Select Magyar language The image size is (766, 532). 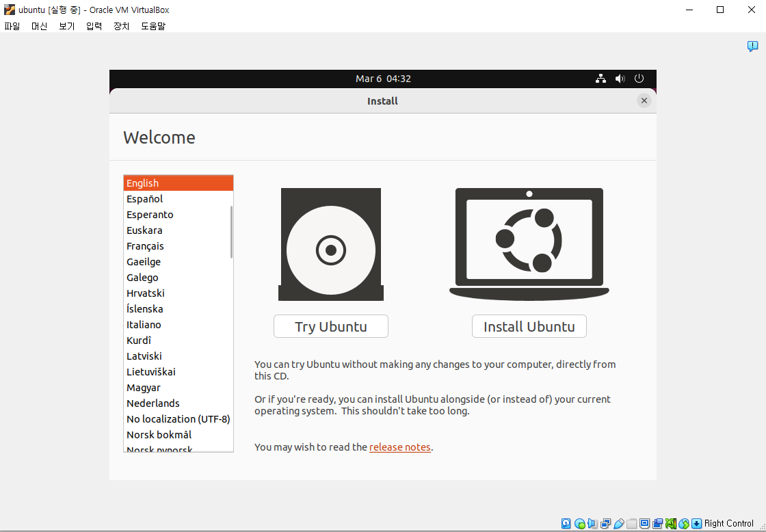click(x=179, y=388)
